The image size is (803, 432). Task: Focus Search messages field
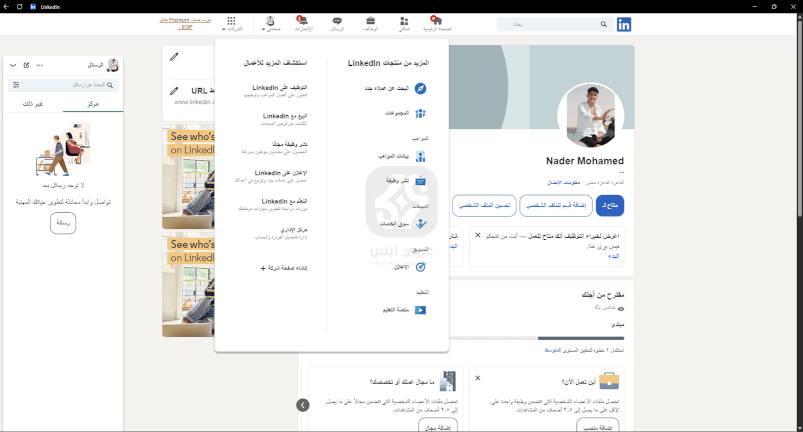pyautogui.click(x=63, y=85)
